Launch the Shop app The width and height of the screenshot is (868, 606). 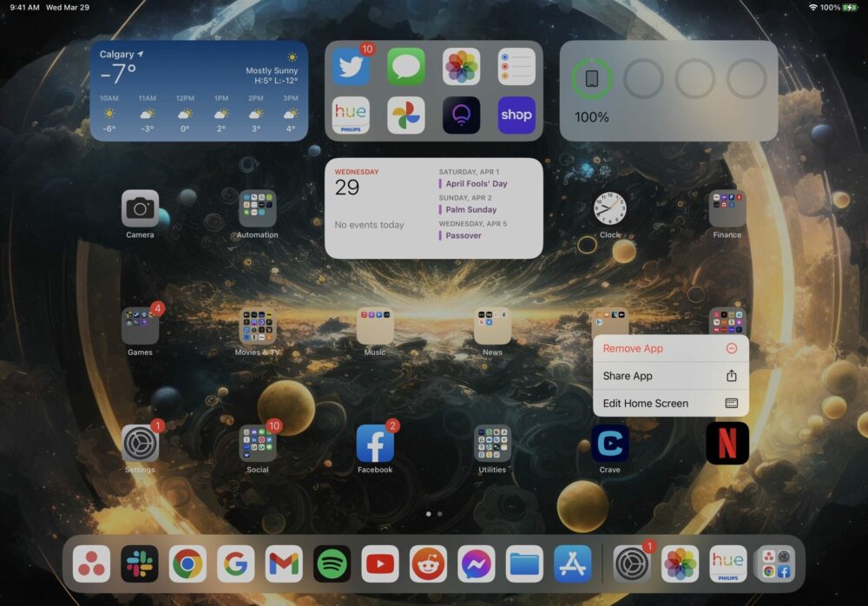click(x=516, y=115)
